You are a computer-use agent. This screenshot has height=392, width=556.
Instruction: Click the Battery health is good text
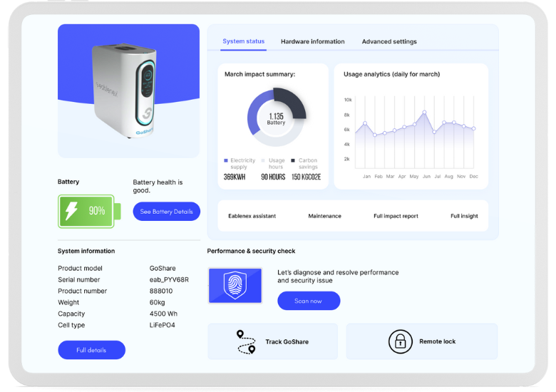click(158, 186)
